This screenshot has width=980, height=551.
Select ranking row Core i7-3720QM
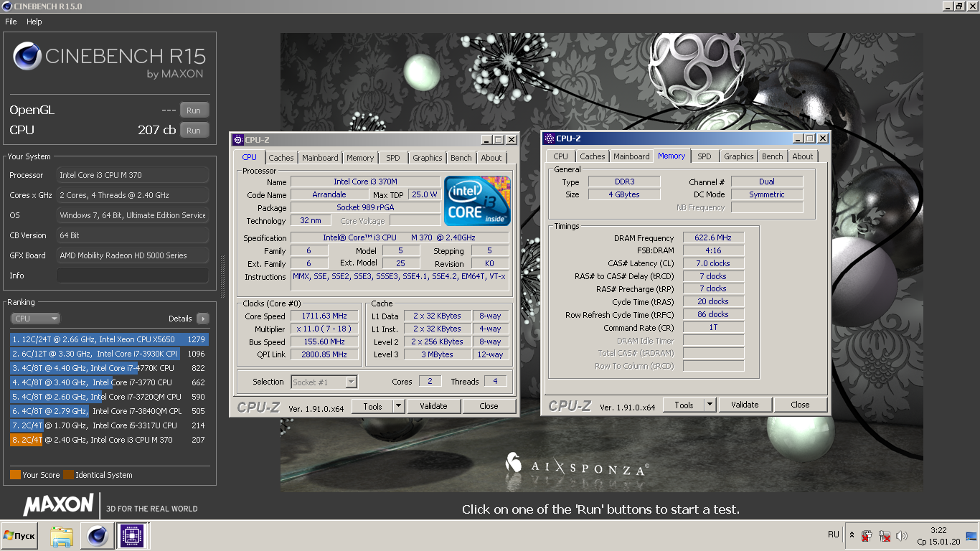click(109, 397)
